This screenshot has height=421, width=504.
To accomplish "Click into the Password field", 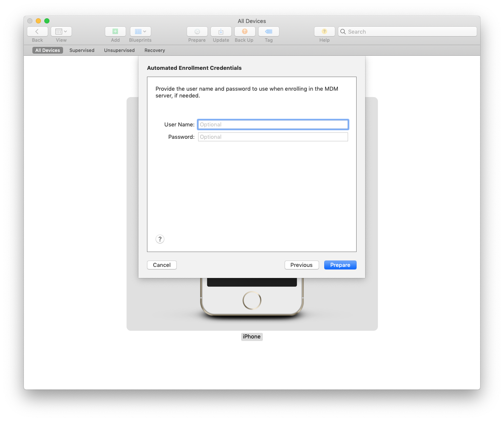I will tap(273, 137).
